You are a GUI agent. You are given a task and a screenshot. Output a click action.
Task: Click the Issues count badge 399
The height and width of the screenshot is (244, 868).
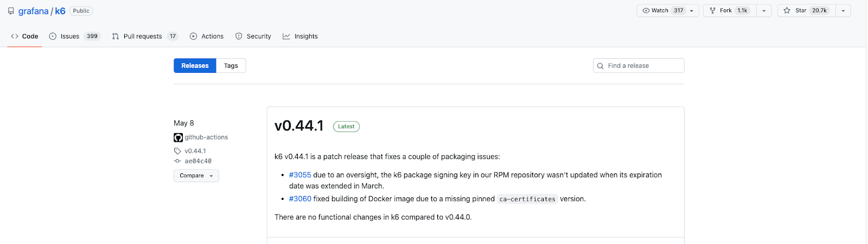pos(92,36)
